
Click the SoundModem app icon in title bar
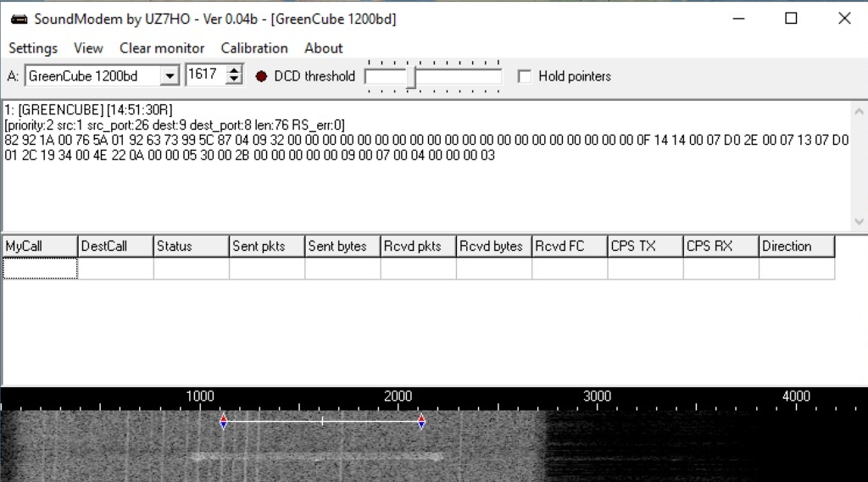19,19
